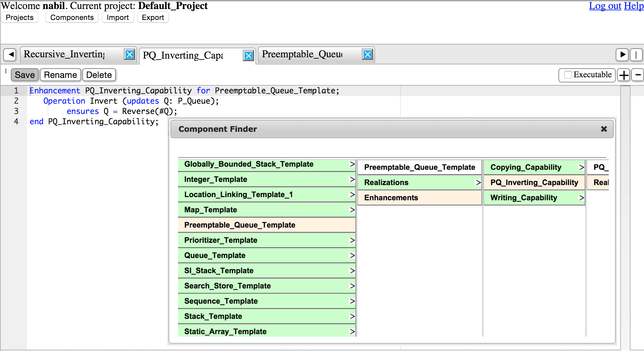This screenshot has height=351, width=644.
Task: Close the Recursive_Inverting tab
Action: coord(129,54)
